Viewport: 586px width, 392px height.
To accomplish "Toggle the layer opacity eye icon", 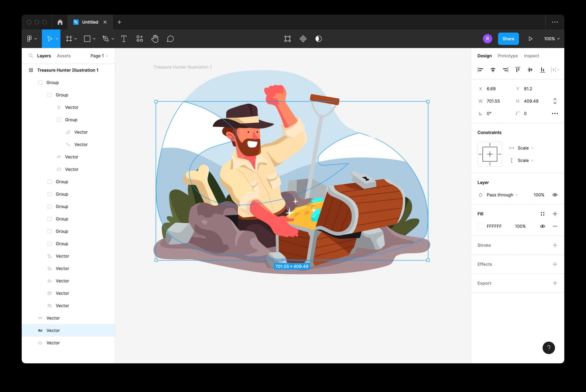I will 555,195.
